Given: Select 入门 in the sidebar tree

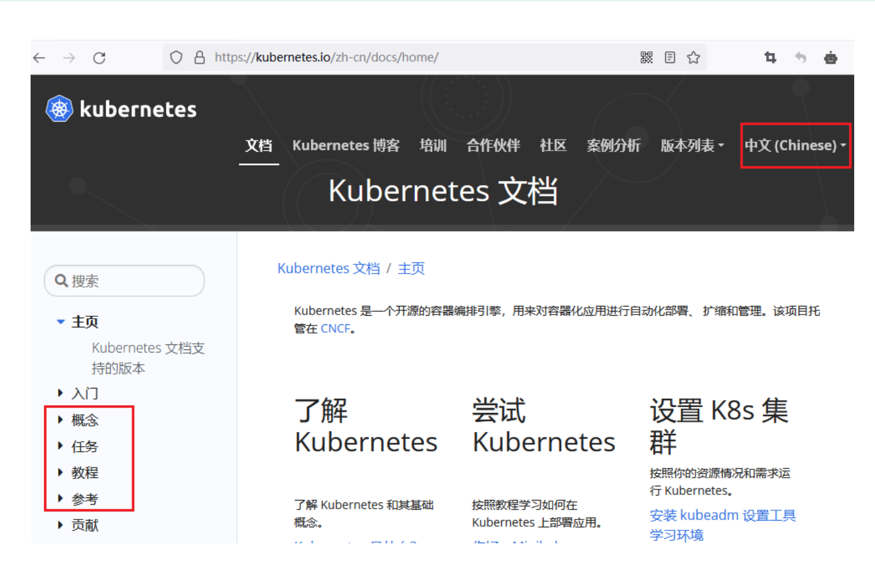Looking at the screenshot, I should tap(85, 393).
